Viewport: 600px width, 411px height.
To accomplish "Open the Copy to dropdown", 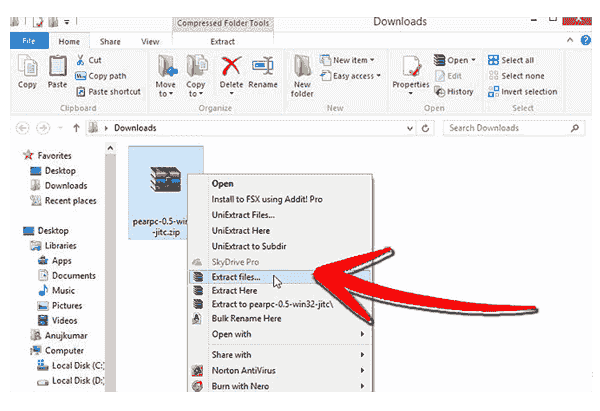I will point(196,77).
